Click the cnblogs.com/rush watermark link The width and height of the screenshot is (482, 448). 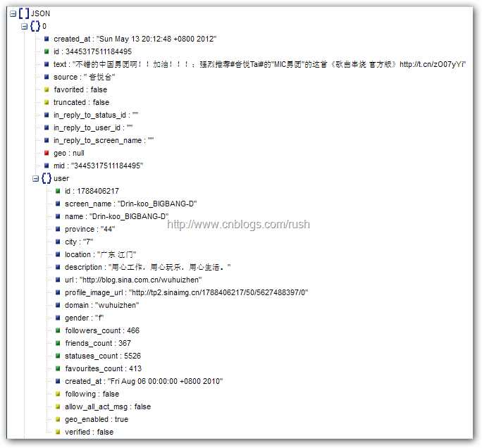point(239,225)
